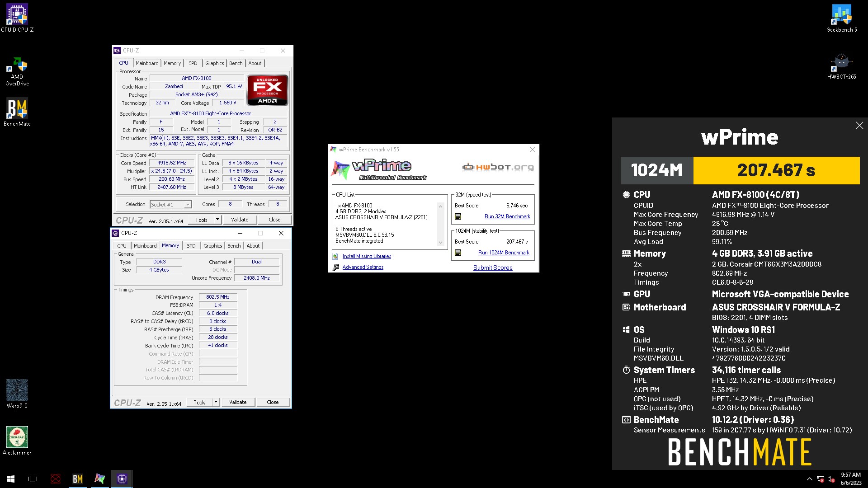868x488 pixels.
Task: Switch to CPU tab in lower CPU-Z window
Action: pyautogui.click(x=122, y=246)
